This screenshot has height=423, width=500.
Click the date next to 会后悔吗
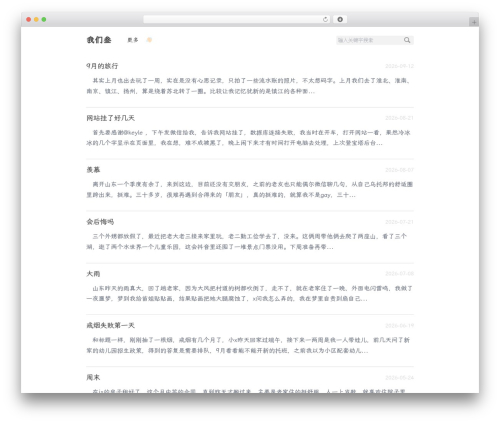[x=399, y=222]
